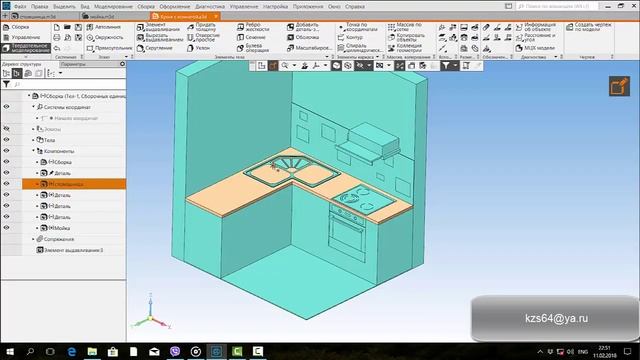The width and height of the screenshot is (640, 360).
Task: Click Ребро жесткости tool
Action: point(253,27)
